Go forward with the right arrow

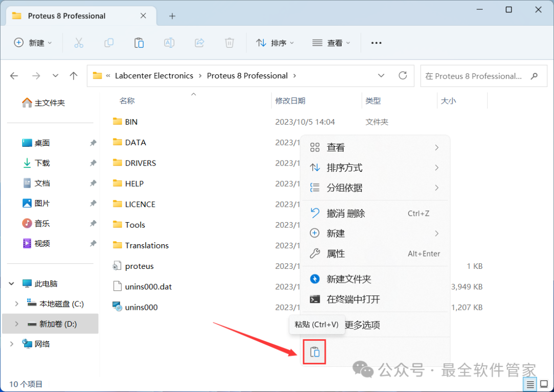click(36, 75)
